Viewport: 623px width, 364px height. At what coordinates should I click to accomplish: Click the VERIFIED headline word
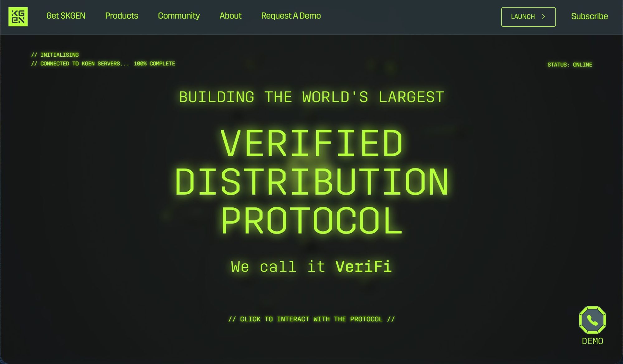click(x=311, y=144)
